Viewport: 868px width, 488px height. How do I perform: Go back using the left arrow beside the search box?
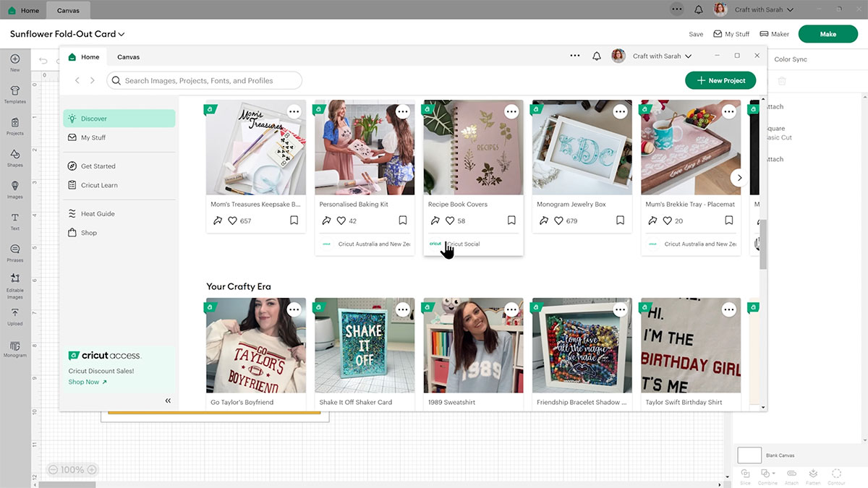click(x=77, y=80)
